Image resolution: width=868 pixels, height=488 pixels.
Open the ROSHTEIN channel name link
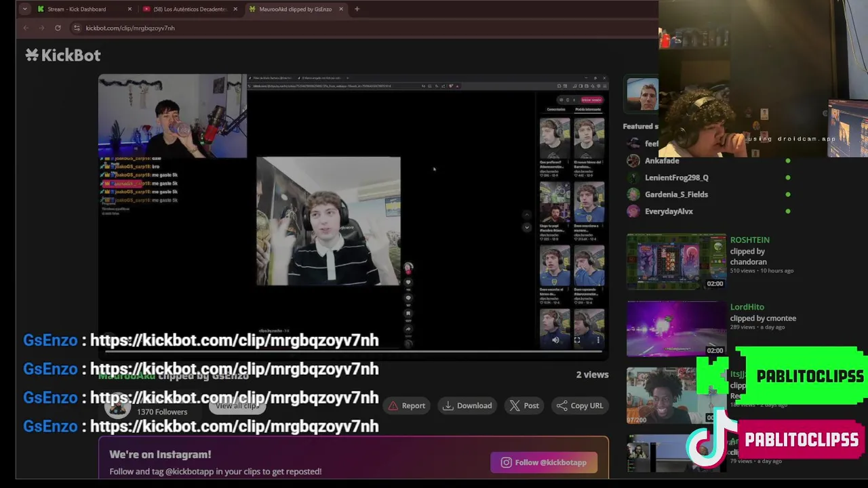(749, 240)
